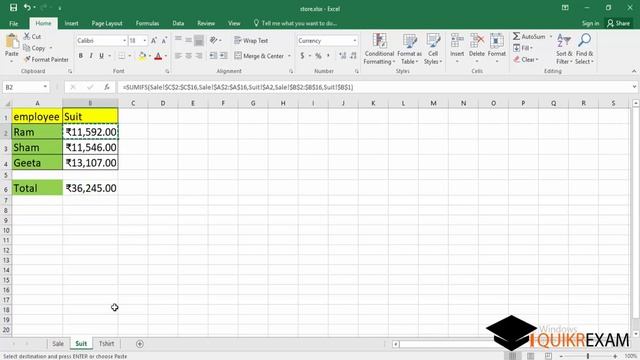The image size is (640, 360).
Task: Click the Delete cells icon
Action: [x=477, y=41]
